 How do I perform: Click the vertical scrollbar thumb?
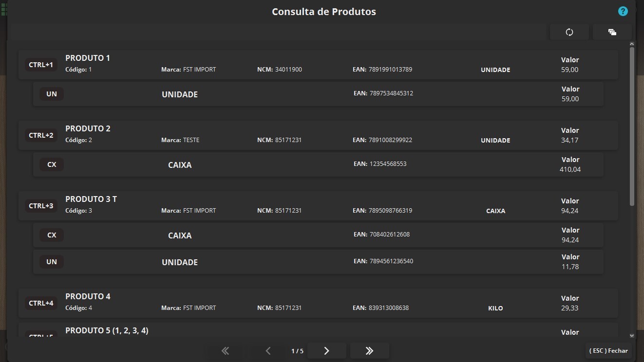632,127
